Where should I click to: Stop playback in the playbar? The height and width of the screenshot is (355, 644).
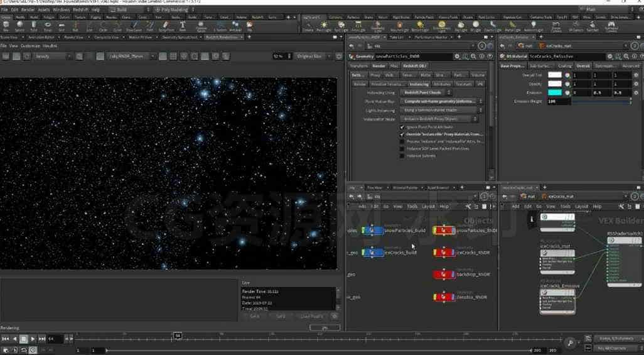[x=23, y=339]
